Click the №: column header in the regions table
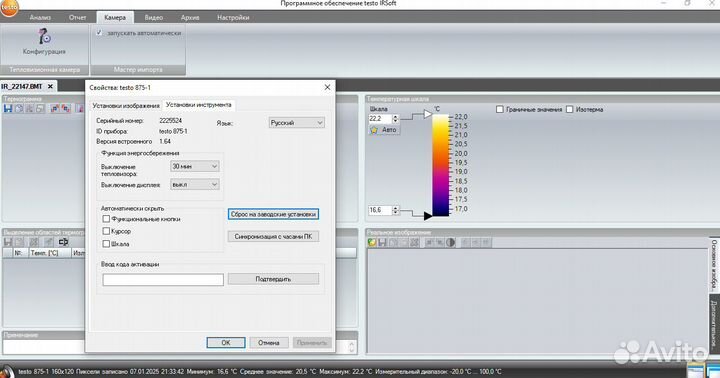This screenshot has height=378, width=720. (x=20, y=253)
